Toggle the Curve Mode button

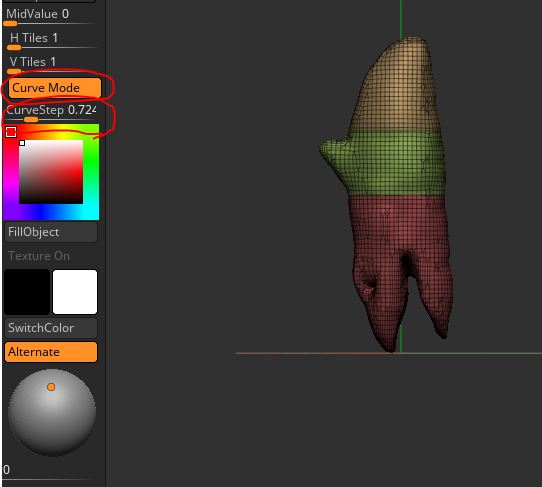click(x=55, y=88)
